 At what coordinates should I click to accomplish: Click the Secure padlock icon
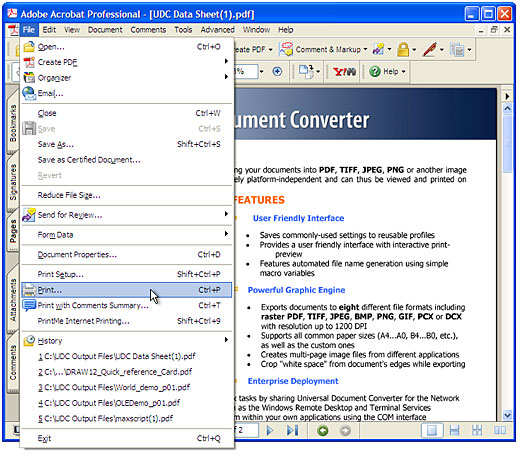click(x=403, y=50)
